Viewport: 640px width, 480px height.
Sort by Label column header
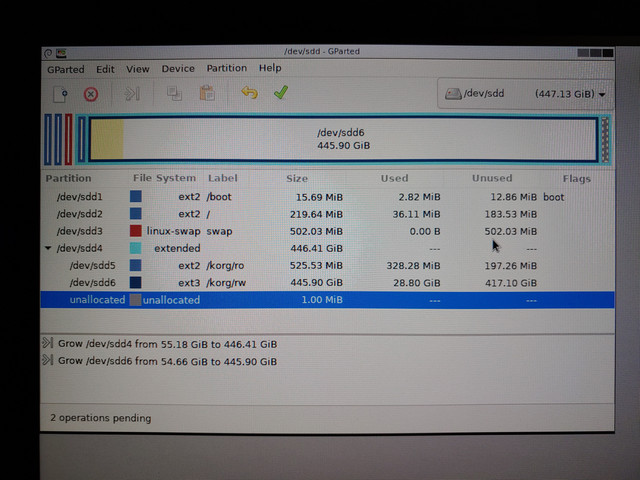point(222,178)
